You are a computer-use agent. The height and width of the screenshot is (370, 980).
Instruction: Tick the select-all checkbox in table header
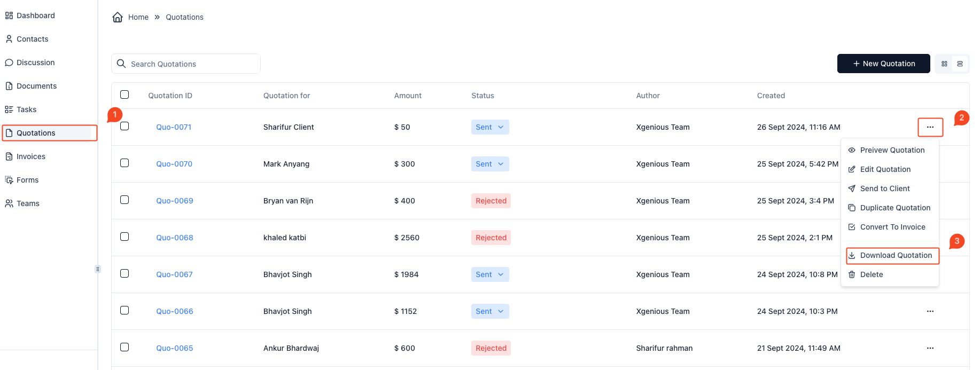point(125,95)
